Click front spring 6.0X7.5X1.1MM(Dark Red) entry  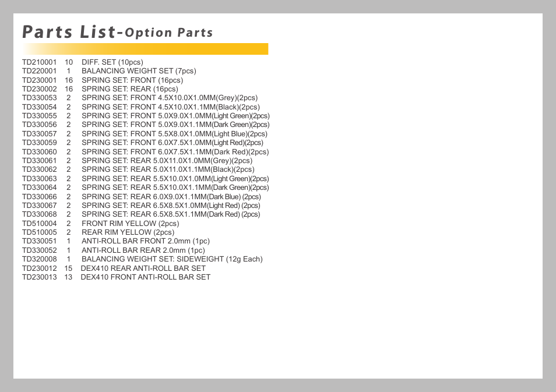pyautogui.click(x=175, y=152)
